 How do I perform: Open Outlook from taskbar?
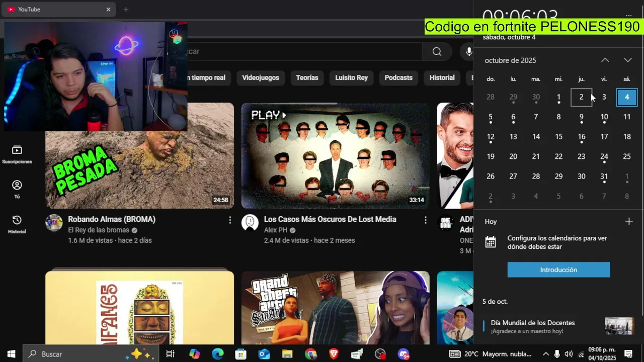[264, 354]
